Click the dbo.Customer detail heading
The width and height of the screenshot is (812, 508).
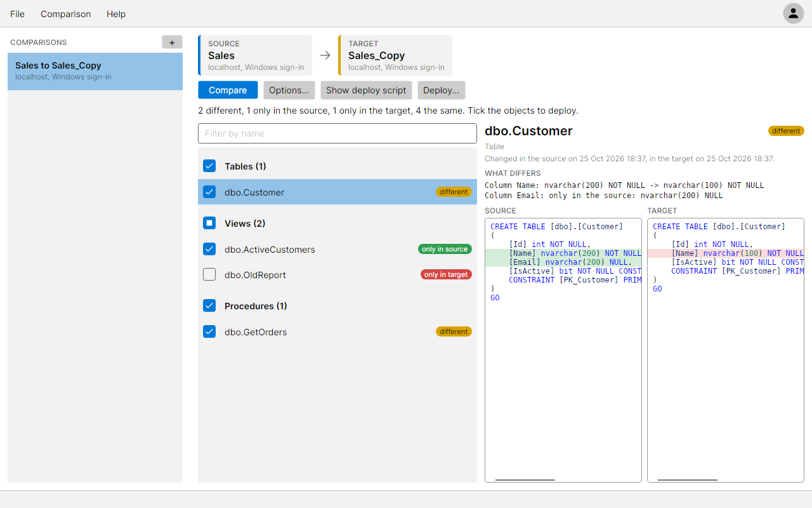528,131
